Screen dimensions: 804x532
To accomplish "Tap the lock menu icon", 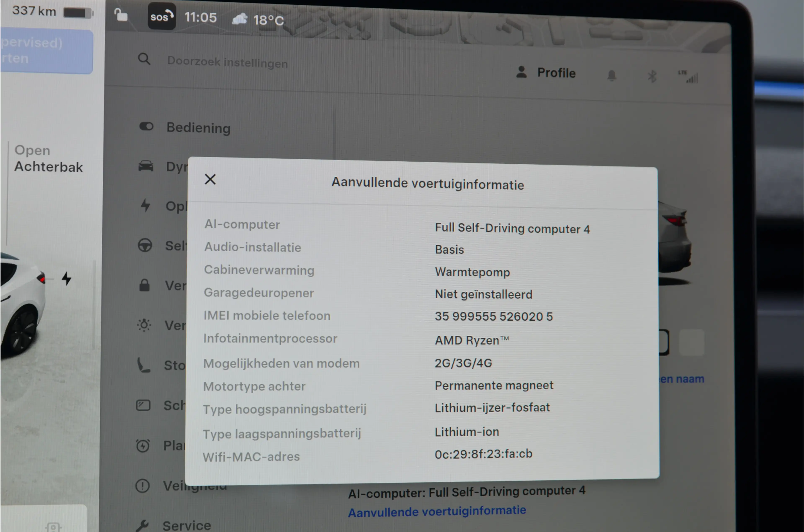I will (x=144, y=285).
